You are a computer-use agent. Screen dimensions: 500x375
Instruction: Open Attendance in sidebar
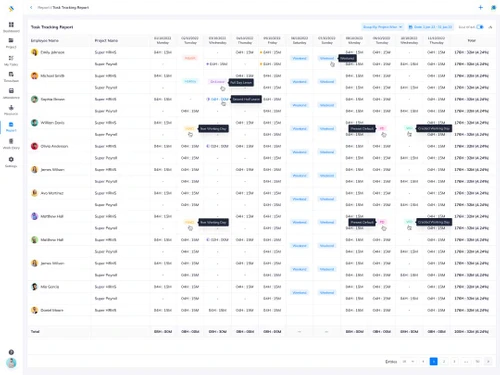click(x=11, y=91)
